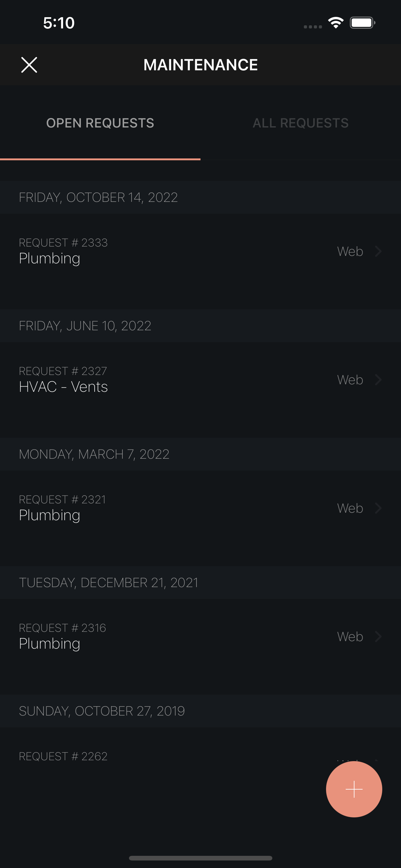Switch to the All Requests tab
The width and height of the screenshot is (401, 868).
pyautogui.click(x=301, y=123)
